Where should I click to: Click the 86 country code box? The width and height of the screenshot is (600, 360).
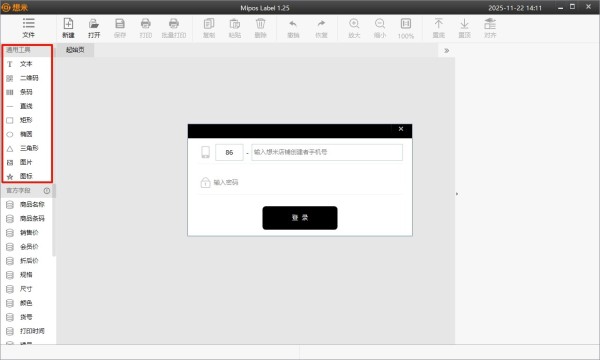pyautogui.click(x=229, y=152)
